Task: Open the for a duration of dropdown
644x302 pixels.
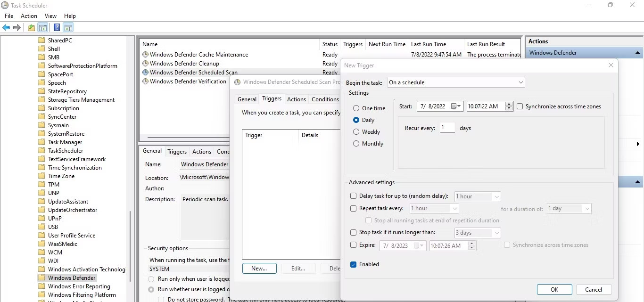Action: 569,208
